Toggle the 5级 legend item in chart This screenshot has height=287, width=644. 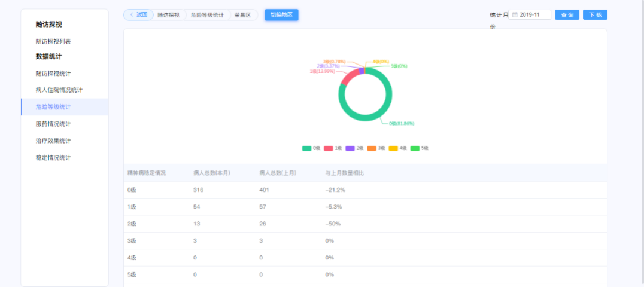pyautogui.click(x=419, y=148)
